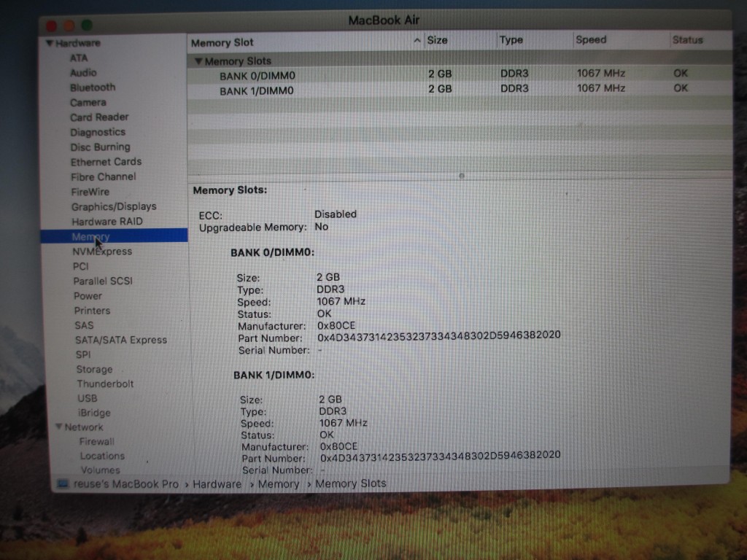Image resolution: width=747 pixels, height=560 pixels.
Task: Select Audio in the sidebar
Action: [x=83, y=72]
